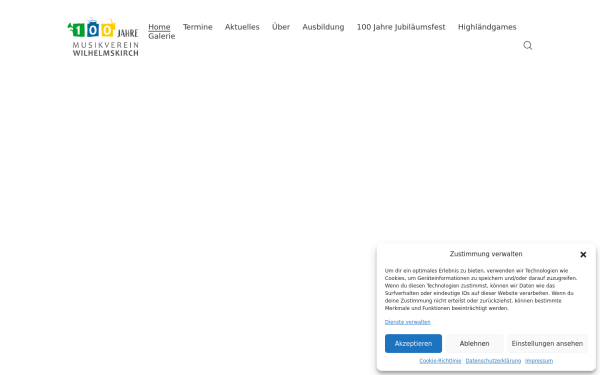The height and width of the screenshot is (375, 600).
Task: Open the Aktuelles menu item
Action: (242, 27)
